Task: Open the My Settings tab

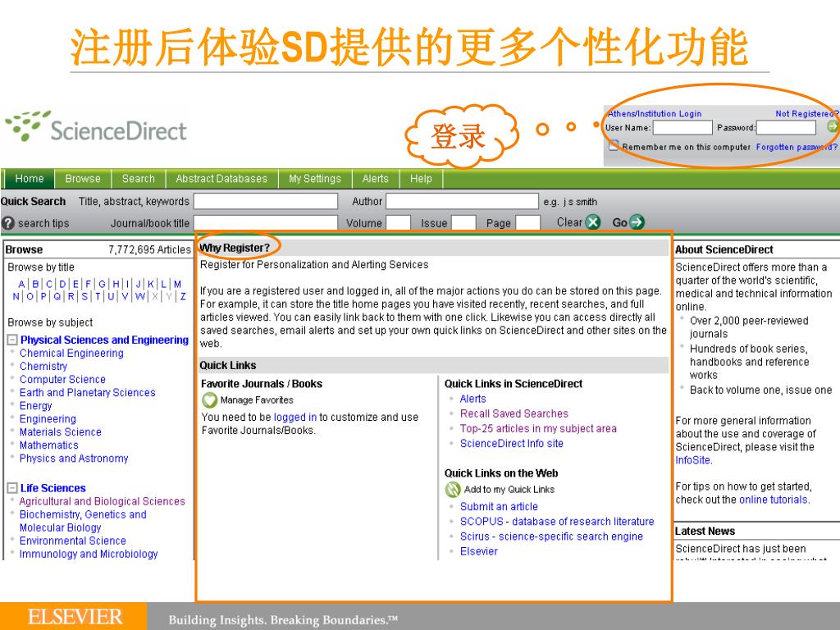Action: [314, 179]
